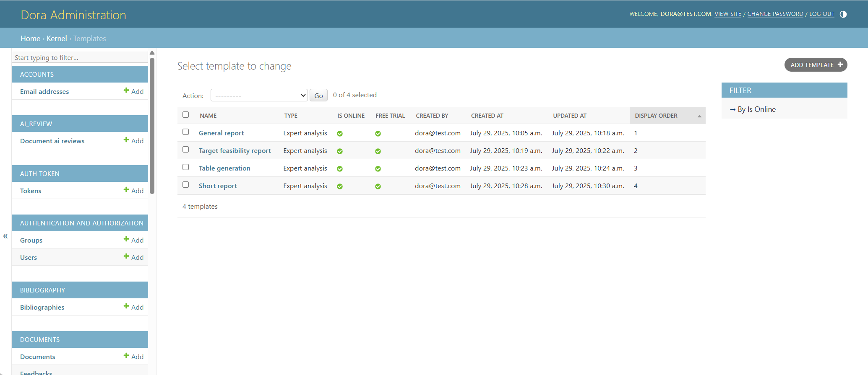The image size is (868, 375).
Task: Check the General report row checkbox
Action: [x=186, y=132]
